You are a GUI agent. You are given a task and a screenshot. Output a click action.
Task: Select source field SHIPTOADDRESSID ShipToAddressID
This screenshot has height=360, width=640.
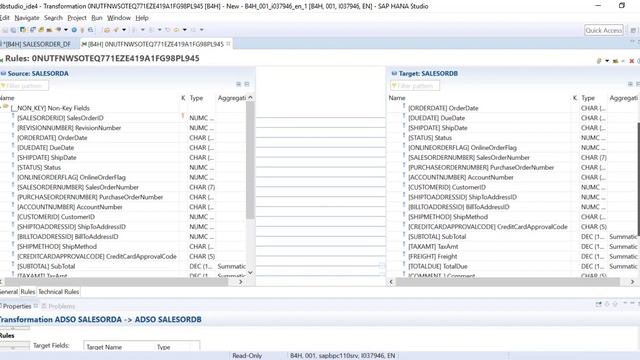71,227
